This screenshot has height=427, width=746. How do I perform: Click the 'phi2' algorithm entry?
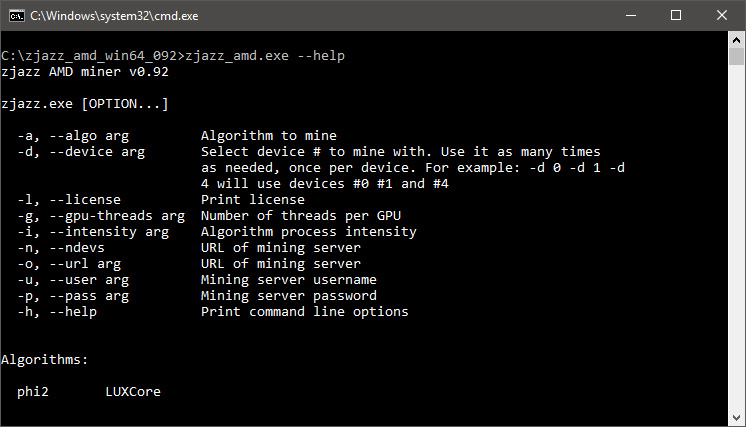click(33, 392)
